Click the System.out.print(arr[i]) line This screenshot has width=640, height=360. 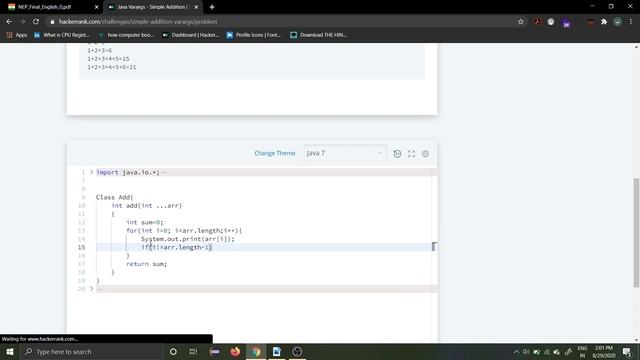click(x=188, y=239)
